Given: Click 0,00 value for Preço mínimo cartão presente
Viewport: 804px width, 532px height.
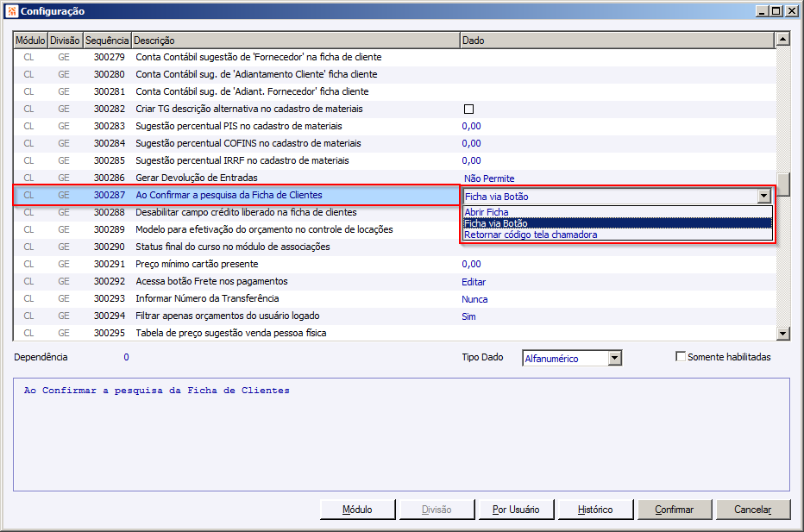Looking at the screenshot, I should tap(471, 264).
